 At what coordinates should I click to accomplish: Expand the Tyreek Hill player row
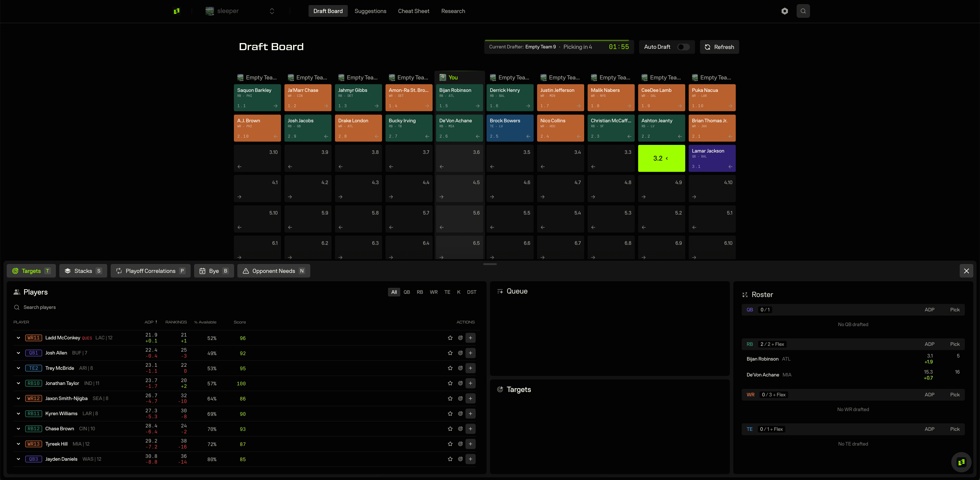pyautogui.click(x=18, y=444)
